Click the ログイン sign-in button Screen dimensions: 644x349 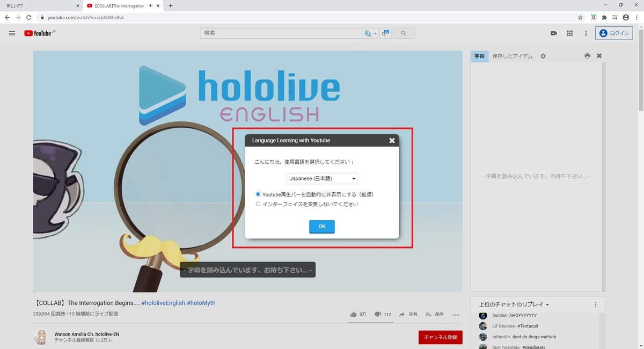pos(614,33)
